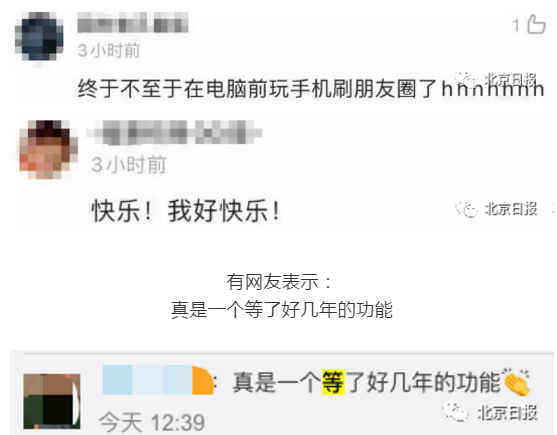
Task: Click the yellow highlighted 等 character
Action: [333, 382]
